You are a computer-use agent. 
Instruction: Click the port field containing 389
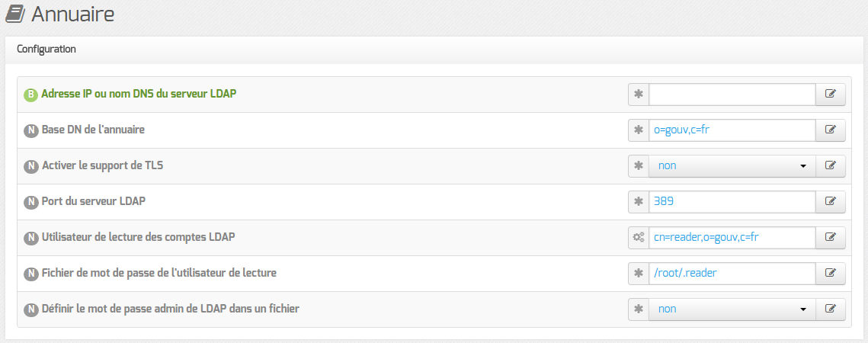click(732, 202)
